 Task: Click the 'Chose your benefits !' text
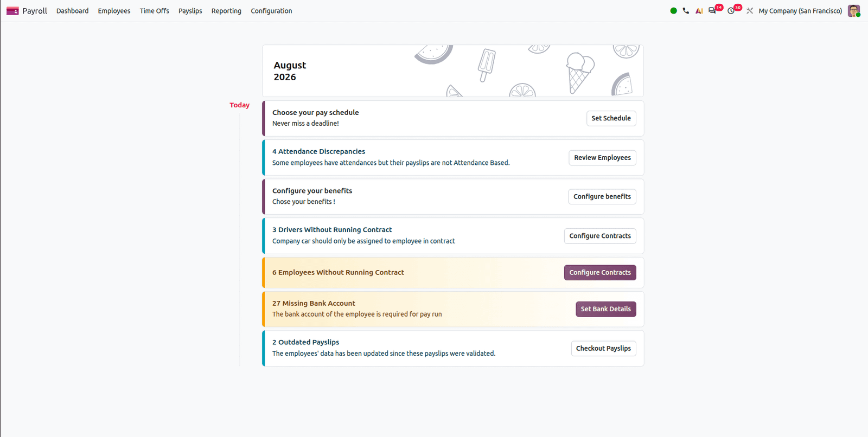click(304, 202)
